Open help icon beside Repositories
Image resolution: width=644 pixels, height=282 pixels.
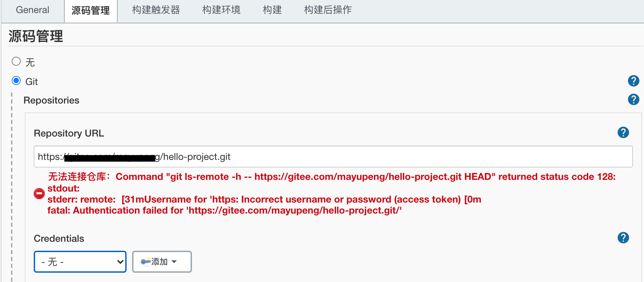click(x=633, y=100)
